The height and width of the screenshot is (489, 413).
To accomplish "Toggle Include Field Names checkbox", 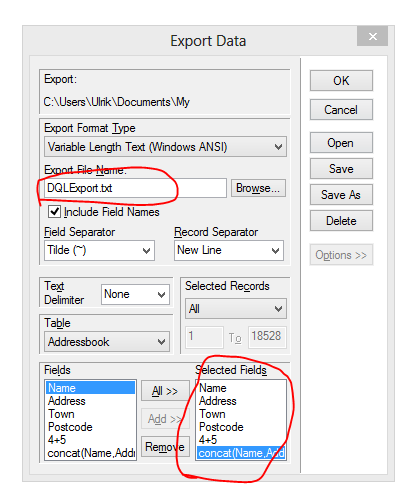I will 54,212.
